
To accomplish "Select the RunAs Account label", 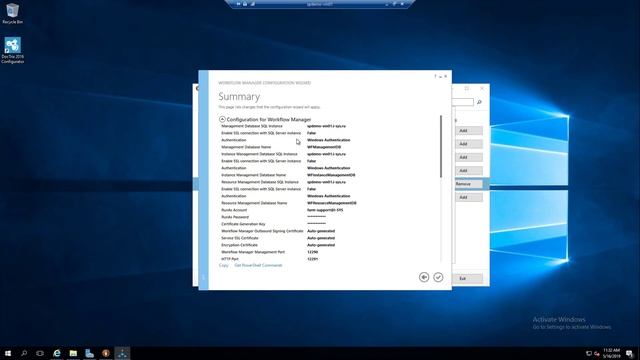I will tap(234, 210).
